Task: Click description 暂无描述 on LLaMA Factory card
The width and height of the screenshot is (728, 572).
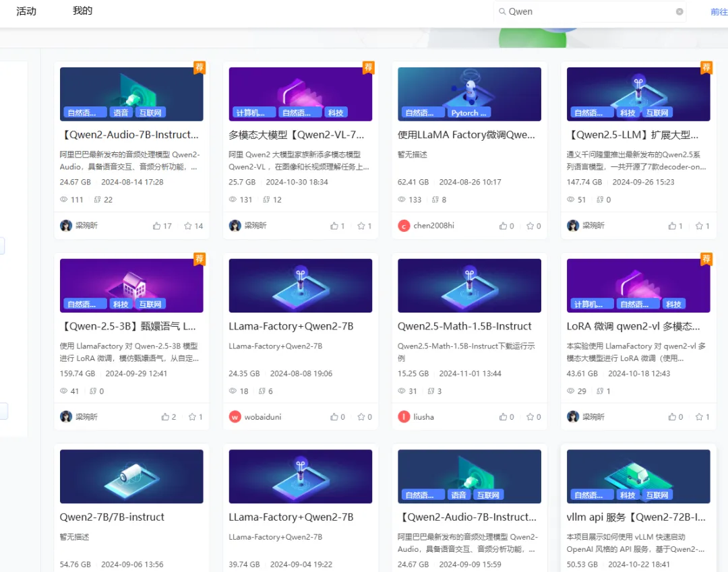Action: 413,154
